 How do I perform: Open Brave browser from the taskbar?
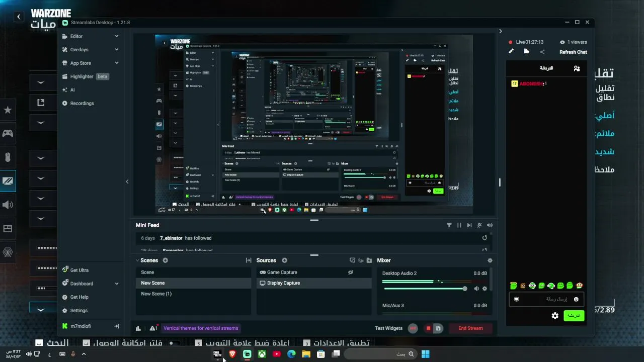tap(232, 354)
